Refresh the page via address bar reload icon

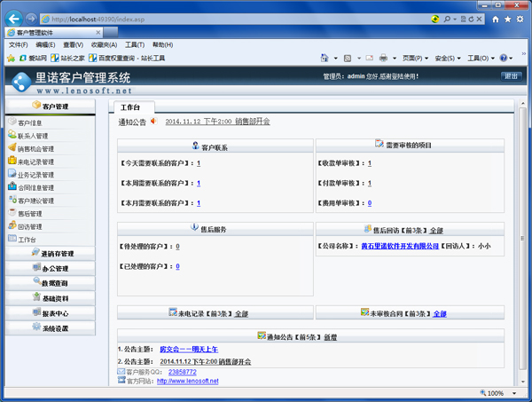pos(471,19)
